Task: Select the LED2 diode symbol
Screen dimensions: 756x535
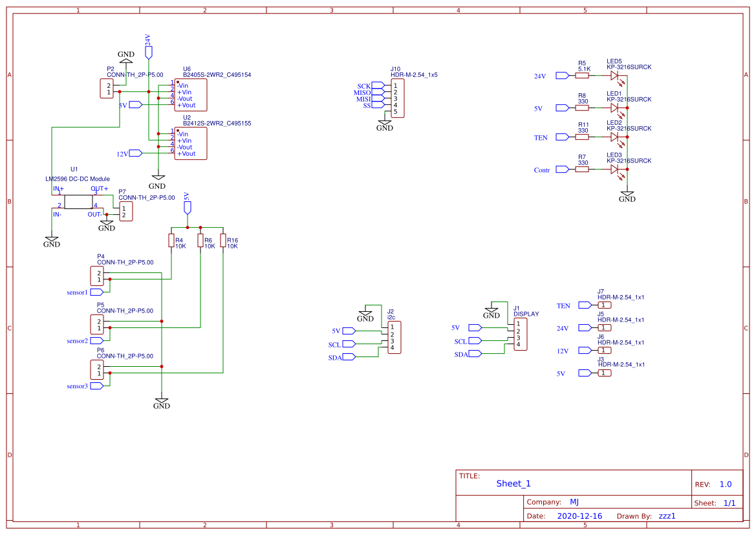Action: pos(615,138)
